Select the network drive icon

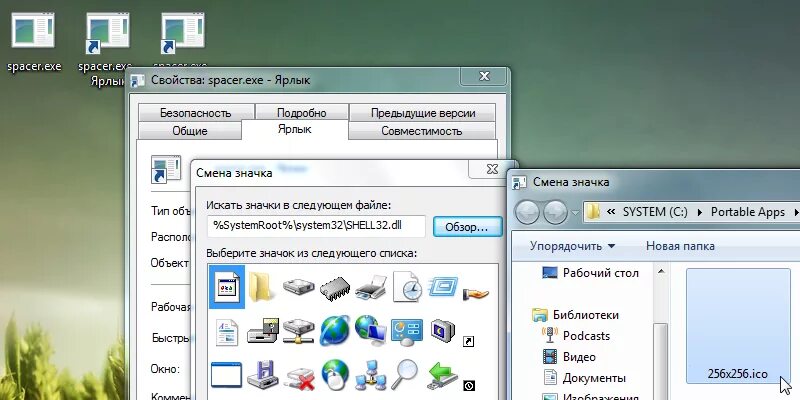298,331
